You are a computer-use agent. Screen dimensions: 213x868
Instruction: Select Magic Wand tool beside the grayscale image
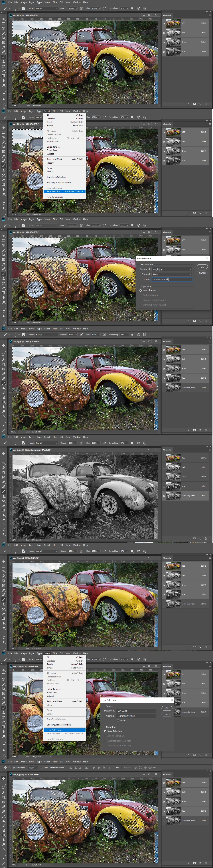(4, 468)
